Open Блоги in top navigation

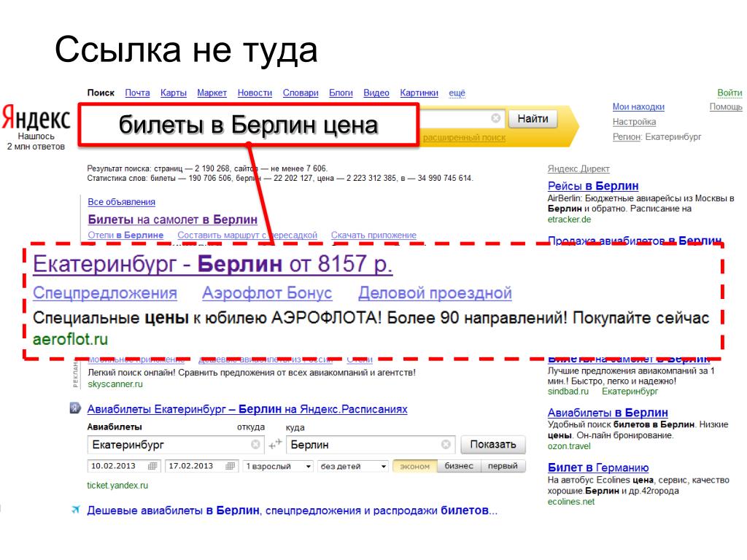click(341, 93)
